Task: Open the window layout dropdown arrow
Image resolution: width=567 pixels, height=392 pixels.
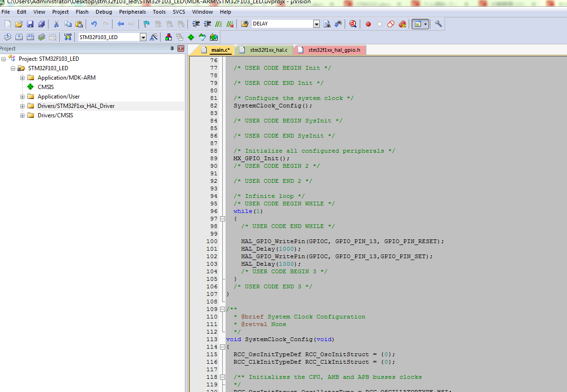Action: (426, 24)
